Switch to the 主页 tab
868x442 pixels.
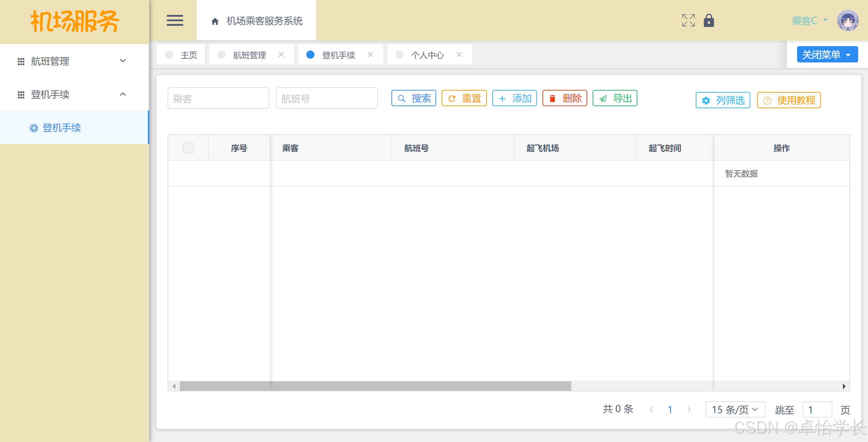(181, 55)
